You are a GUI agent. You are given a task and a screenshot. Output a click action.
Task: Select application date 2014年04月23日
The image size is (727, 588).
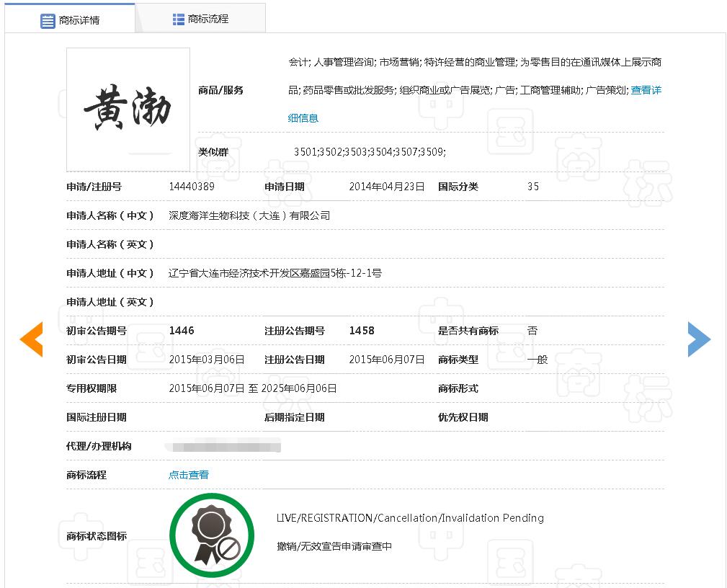click(387, 187)
